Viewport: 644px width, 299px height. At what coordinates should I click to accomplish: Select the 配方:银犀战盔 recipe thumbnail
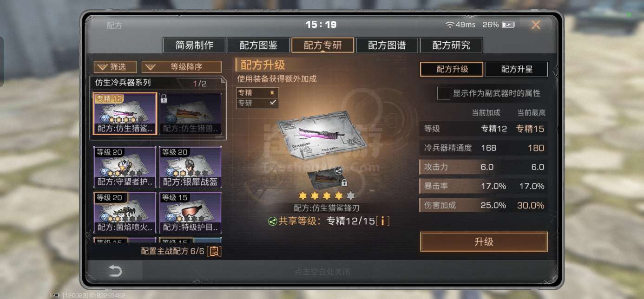[x=191, y=168]
